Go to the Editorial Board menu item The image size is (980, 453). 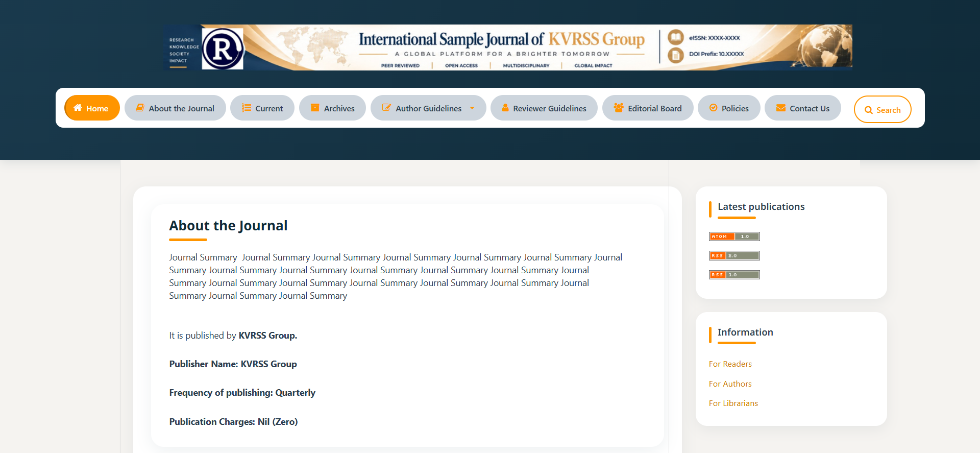648,108
